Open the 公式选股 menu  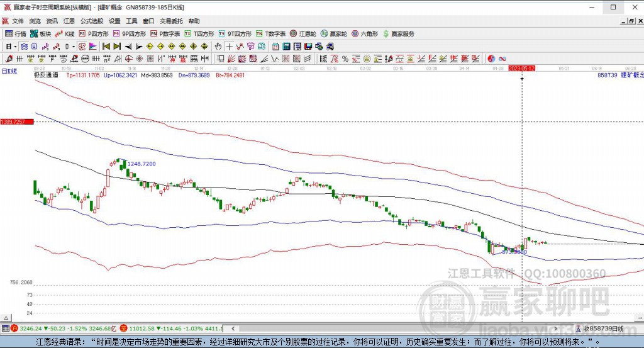tap(92, 21)
